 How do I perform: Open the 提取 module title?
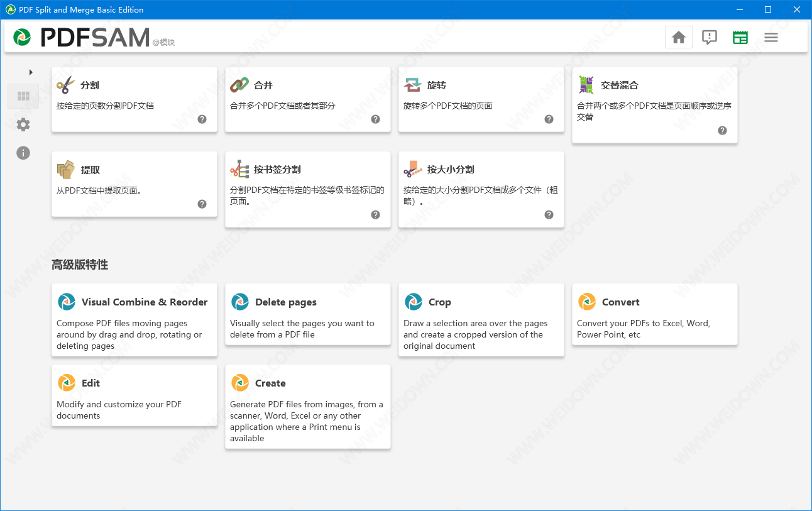[91, 170]
